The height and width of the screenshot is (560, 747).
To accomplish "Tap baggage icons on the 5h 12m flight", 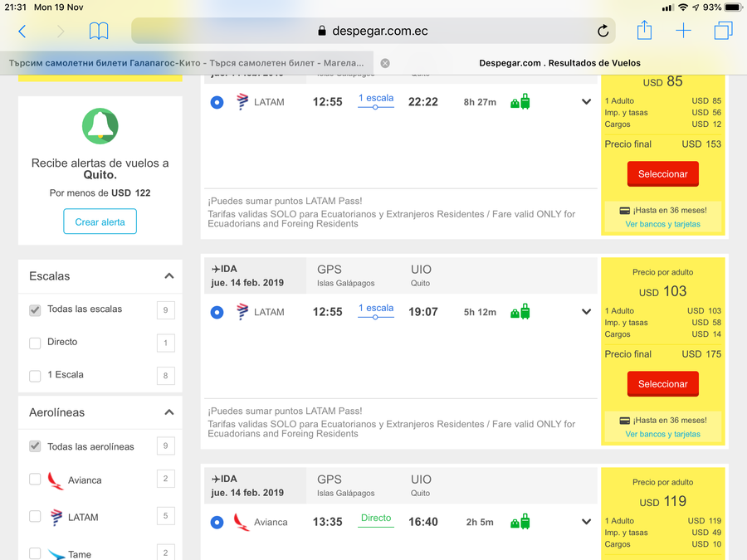I will (520, 311).
